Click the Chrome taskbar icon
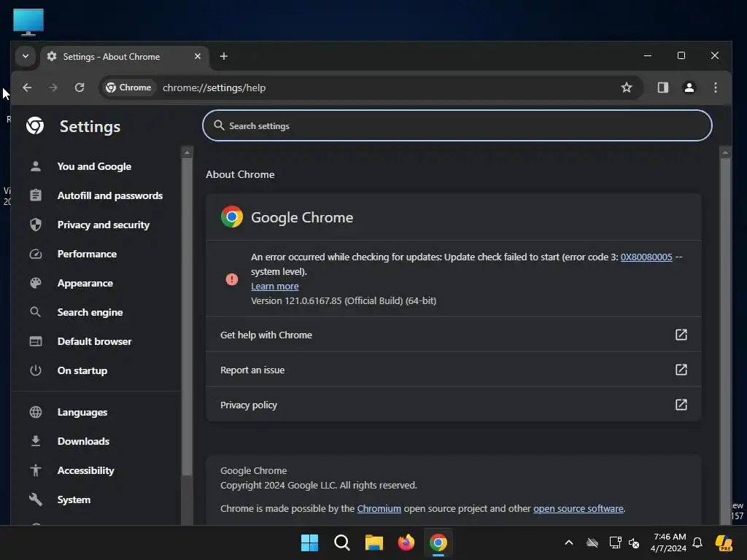 [x=438, y=542]
